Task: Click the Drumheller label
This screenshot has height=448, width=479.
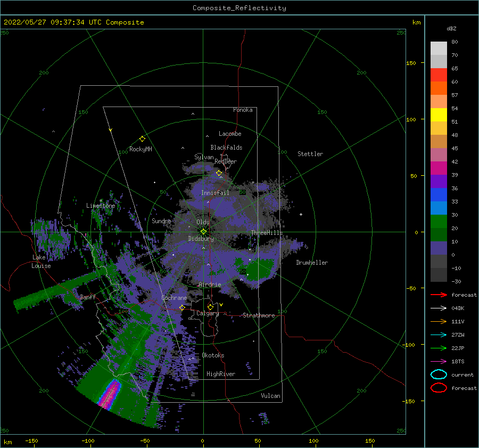Action: click(x=312, y=263)
